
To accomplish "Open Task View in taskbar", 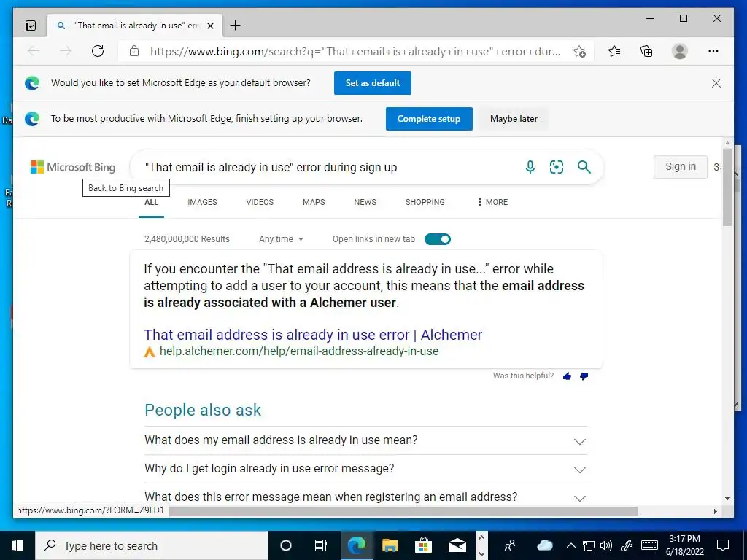I will pyautogui.click(x=321, y=545).
